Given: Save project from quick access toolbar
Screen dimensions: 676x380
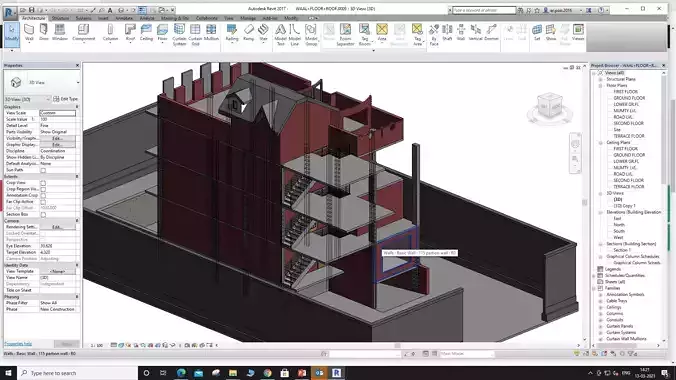Looking at the screenshot, I should click(x=31, y=9).
